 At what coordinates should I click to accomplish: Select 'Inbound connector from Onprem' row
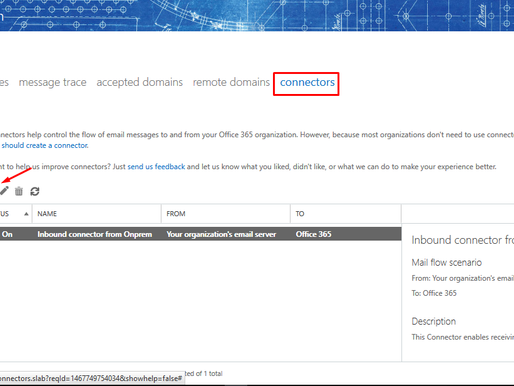201,234
